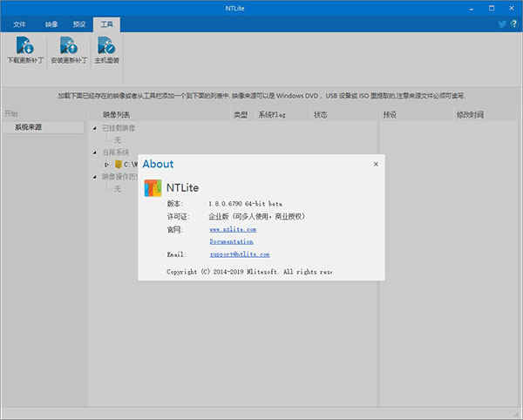523x420 pixels.
Task: Click the 系统Flag column header
Action: coord(272,115)
